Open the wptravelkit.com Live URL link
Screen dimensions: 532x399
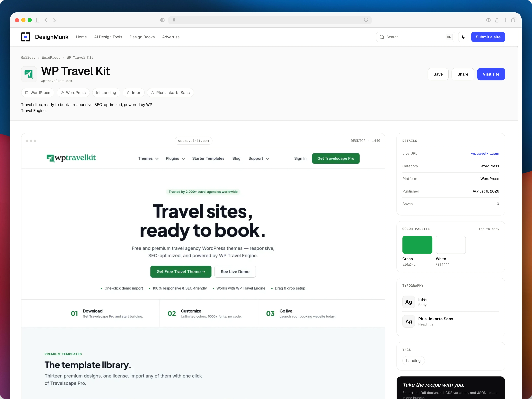pyautogui.click(x=485, y=154)
